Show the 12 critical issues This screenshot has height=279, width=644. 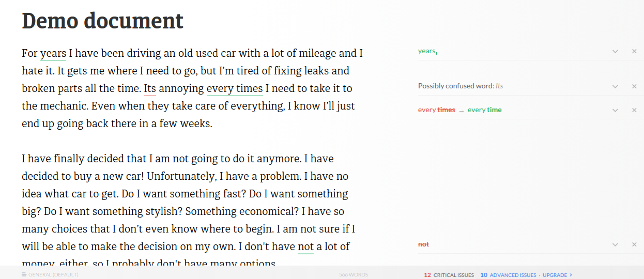click(x=449, y=275)
